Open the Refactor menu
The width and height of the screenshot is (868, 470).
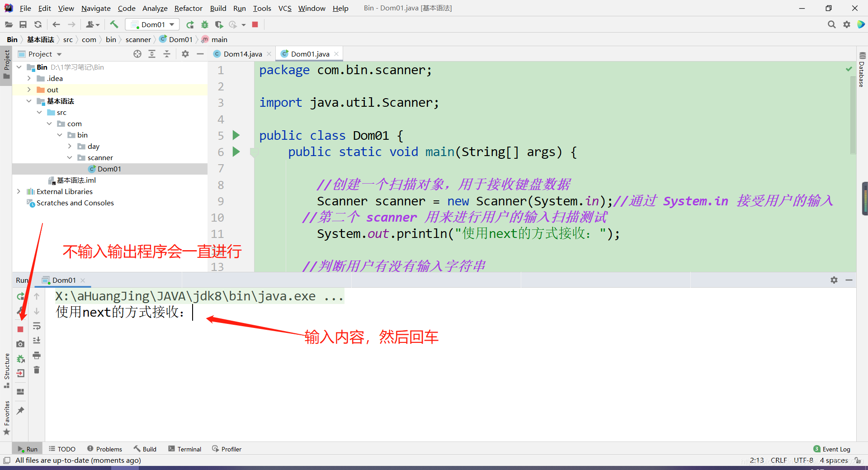[189, 8]
